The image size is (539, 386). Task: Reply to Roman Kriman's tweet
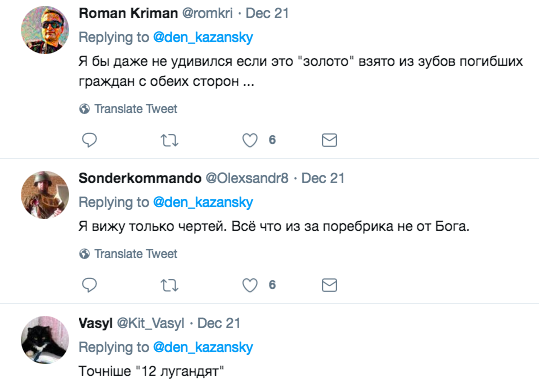pyautogui.click(x=89, y=140)
